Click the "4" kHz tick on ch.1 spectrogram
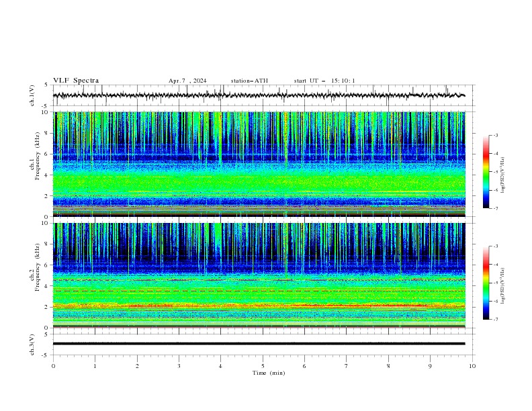This screenshot has width=532, height=411. pos(48,175)
